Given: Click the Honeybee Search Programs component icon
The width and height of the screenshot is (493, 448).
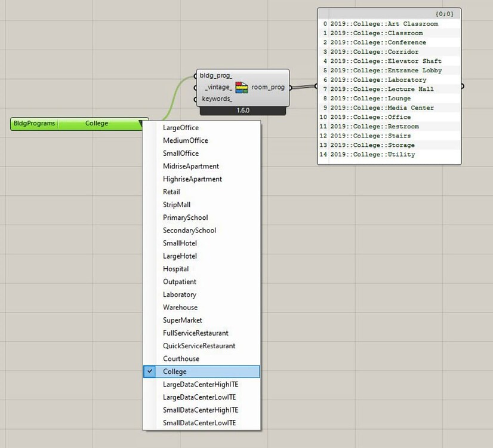Looking at the screenshot, I should (241, 87).
